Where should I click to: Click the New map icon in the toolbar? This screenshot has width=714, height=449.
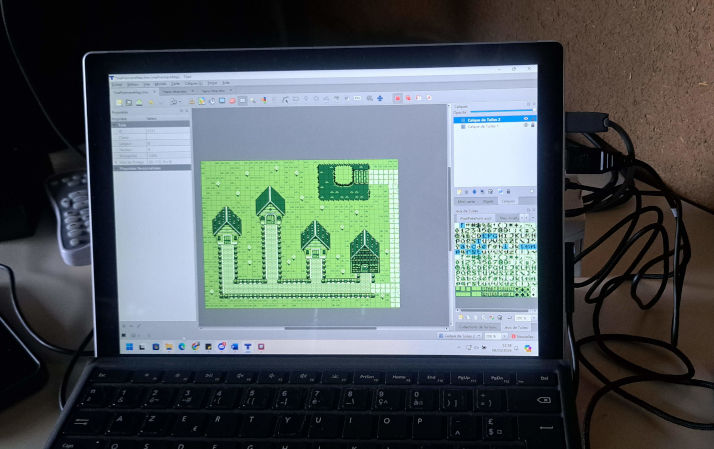tap(117, 101)
